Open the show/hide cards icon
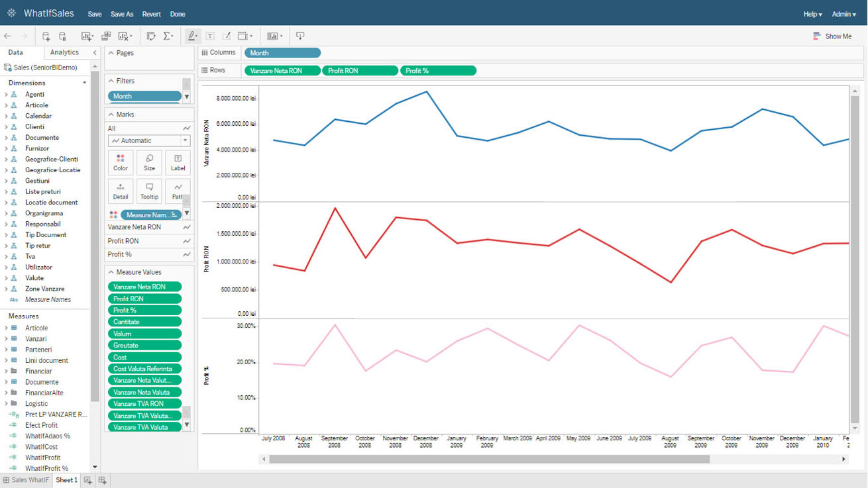The image size is (868, 488). [274, 36]
